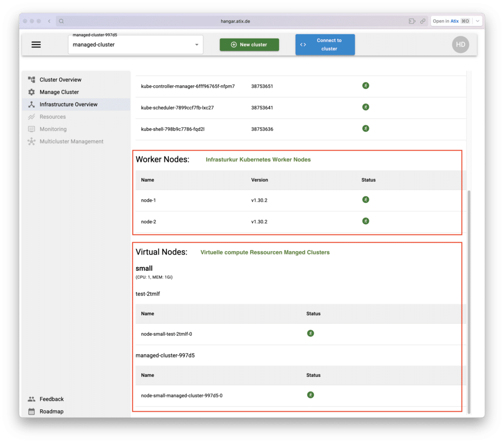Click the copy link icon in address bar
The height and width of the screenshot is (443, 504).
422,22
